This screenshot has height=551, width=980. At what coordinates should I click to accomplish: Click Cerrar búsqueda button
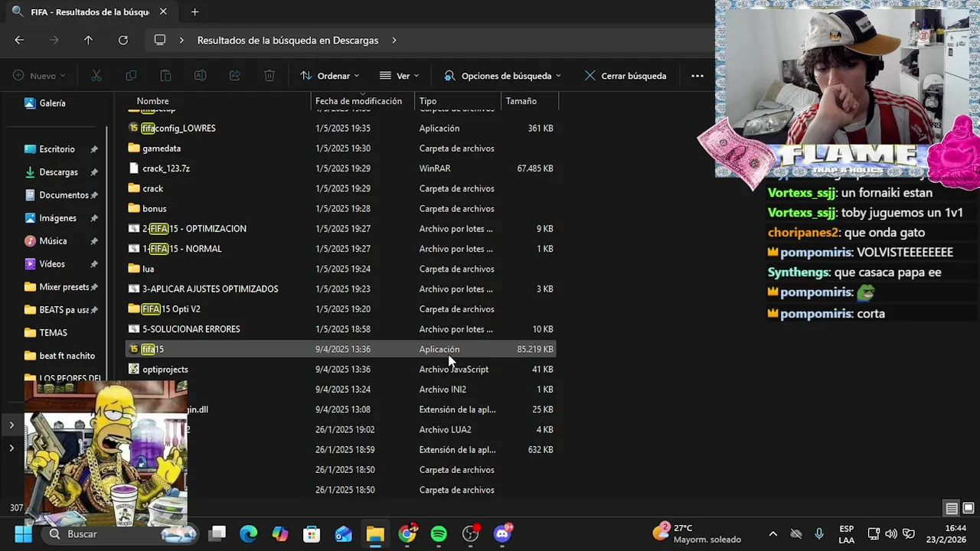pyautogui.click(x=625, y=76)
